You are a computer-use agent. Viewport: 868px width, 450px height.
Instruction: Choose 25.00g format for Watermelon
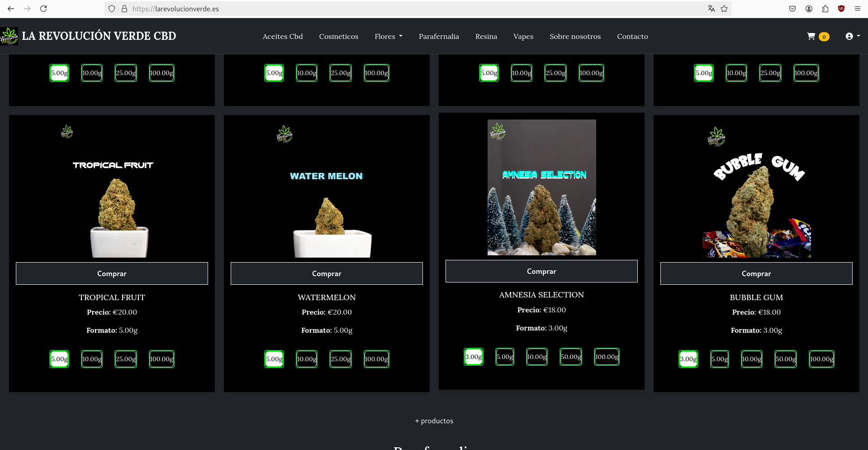[x=341, y=359]
